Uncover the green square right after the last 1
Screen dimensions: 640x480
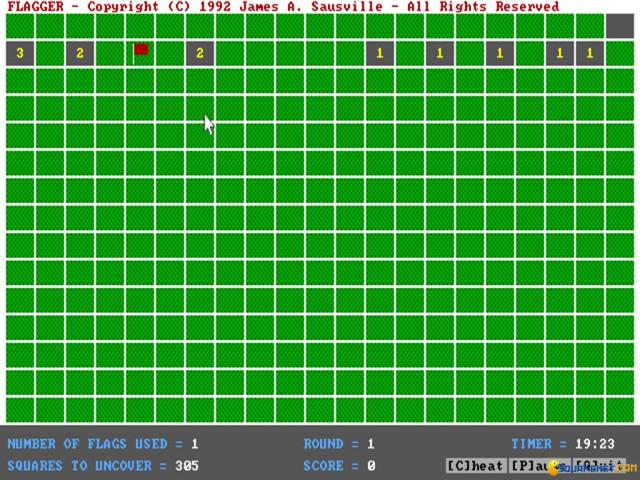620,53
